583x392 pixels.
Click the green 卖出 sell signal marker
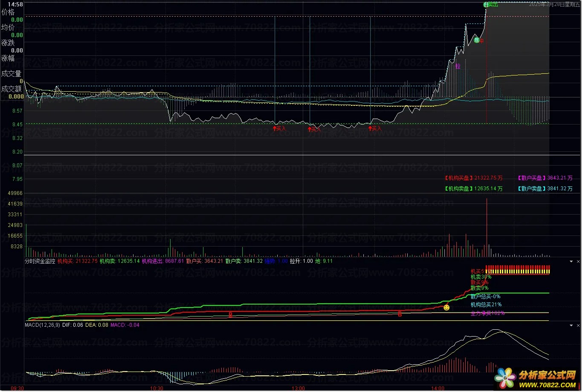point(490,5)
